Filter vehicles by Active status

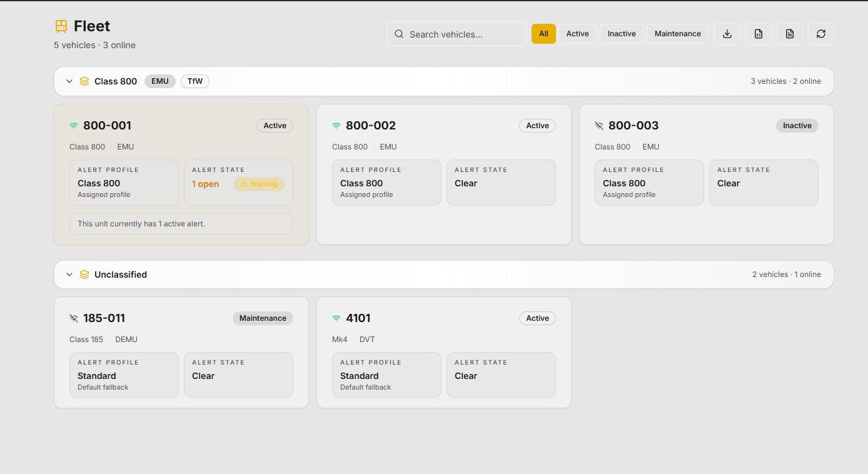coord(577,34)
